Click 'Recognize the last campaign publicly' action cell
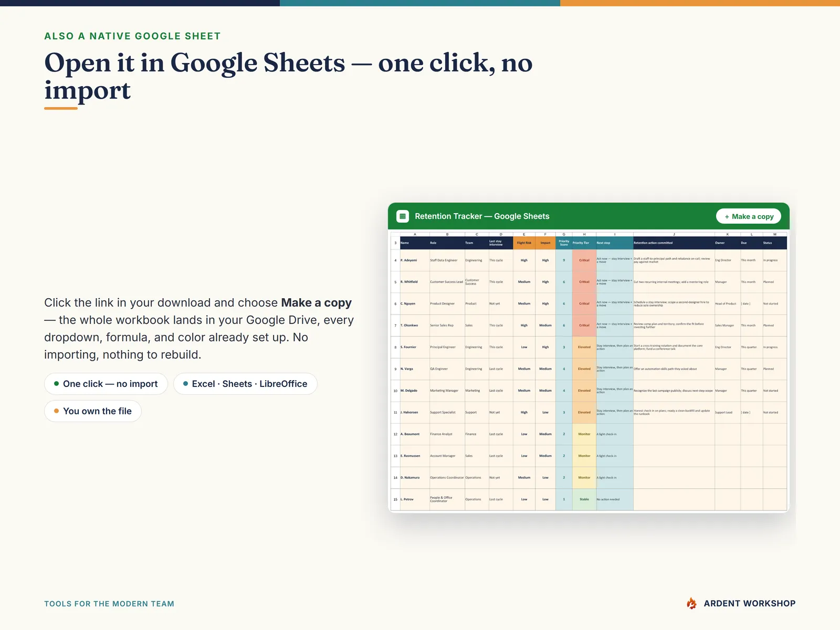840x630 pixels. (x=674, y=391)
